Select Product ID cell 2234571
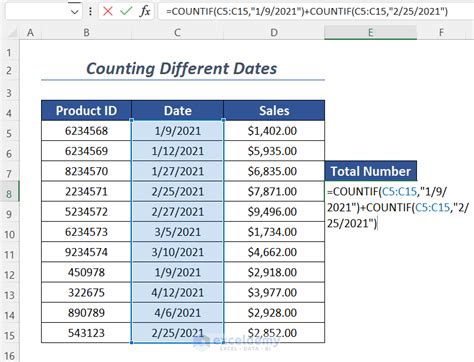This screenshot has width=474, height=362. click(x=86, y=191)
